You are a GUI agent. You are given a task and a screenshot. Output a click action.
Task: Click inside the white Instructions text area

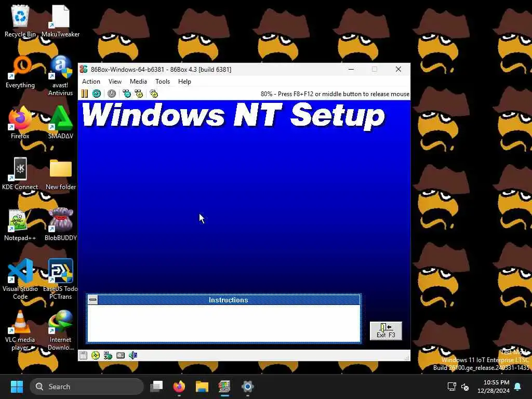point(224,323)
